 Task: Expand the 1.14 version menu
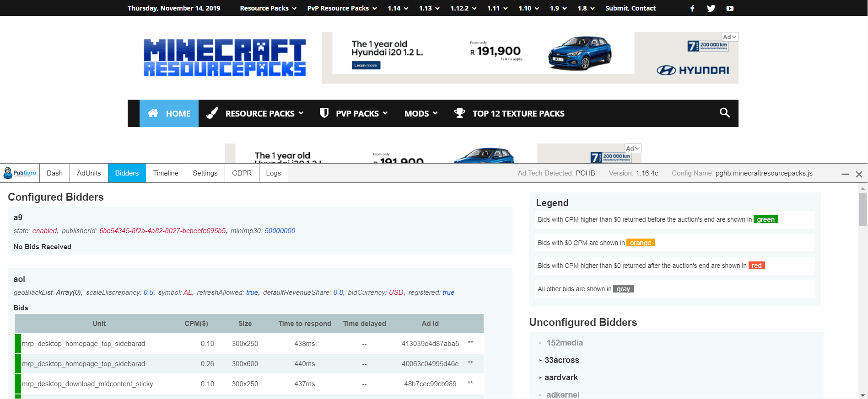click(x=398, y=8)
